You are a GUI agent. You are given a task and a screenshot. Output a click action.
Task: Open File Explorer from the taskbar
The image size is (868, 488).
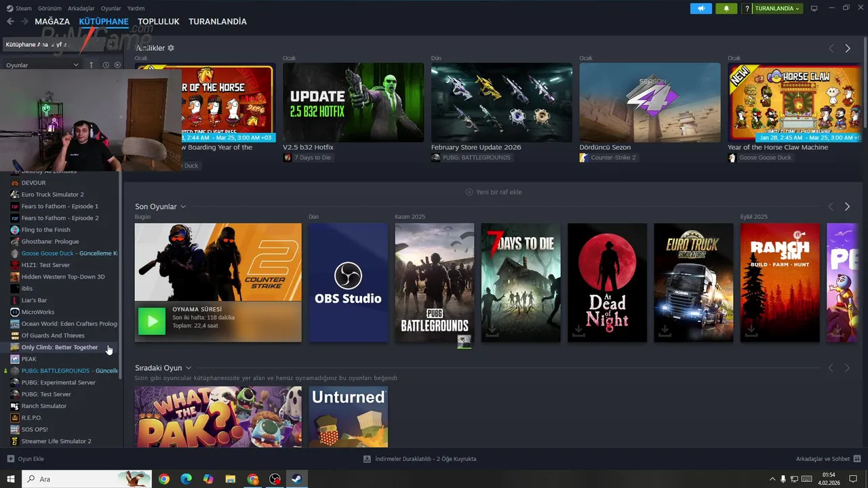click(x=231, y=479)
